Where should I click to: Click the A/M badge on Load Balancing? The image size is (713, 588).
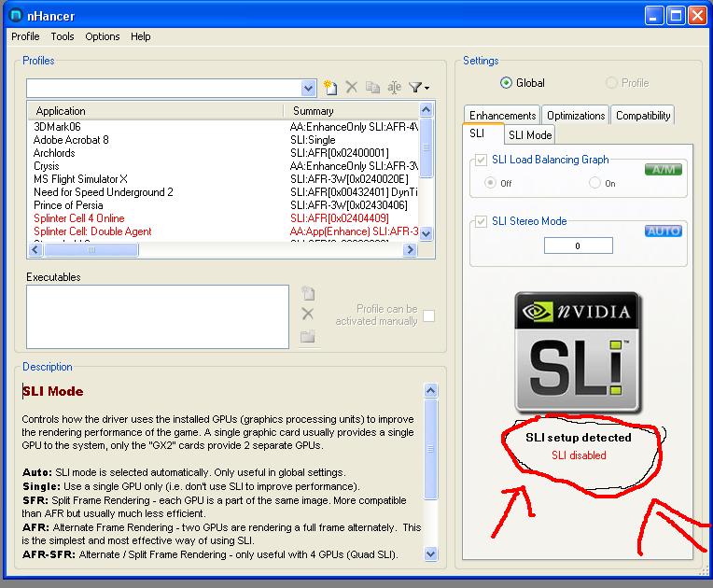point(664,170)
